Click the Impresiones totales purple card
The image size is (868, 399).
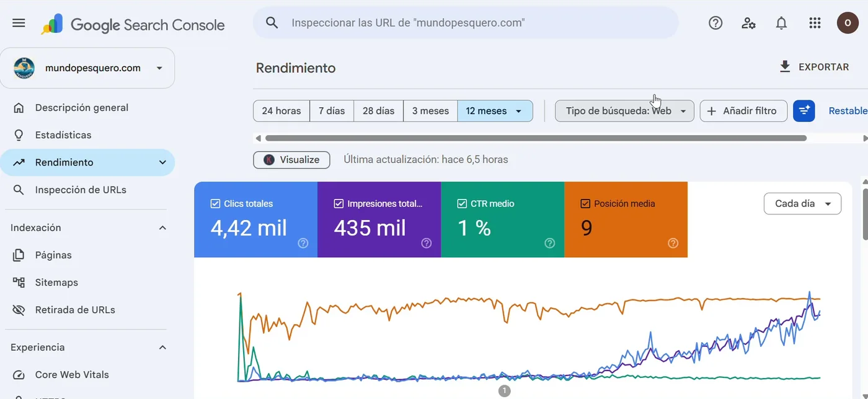click(x=379, y=219)
